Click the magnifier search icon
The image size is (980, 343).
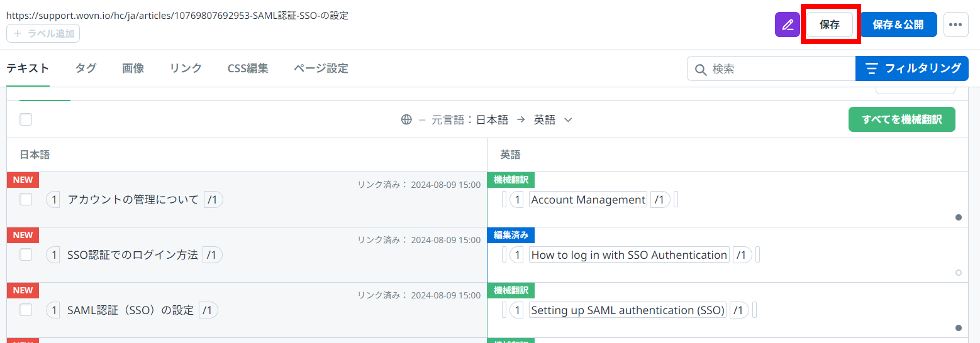point(700,70)
